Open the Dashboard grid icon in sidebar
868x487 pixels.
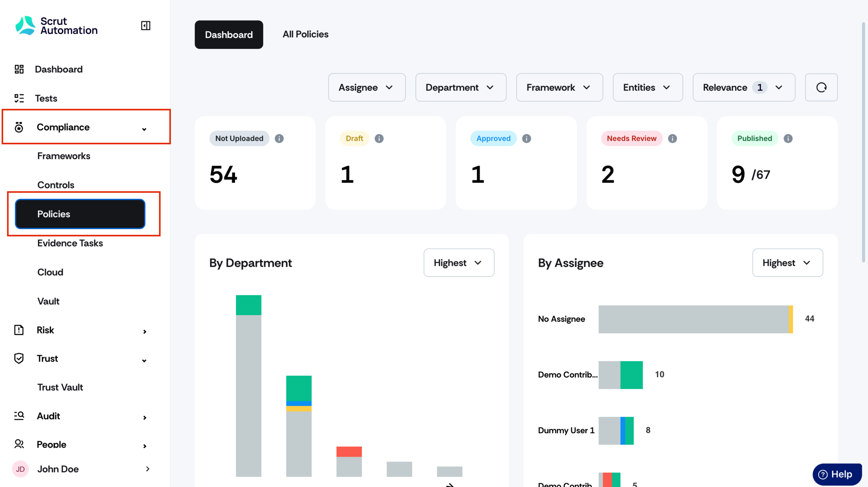coord(19,69)
